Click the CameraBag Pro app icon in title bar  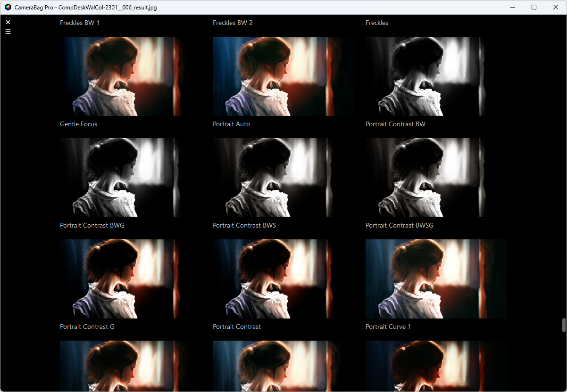[x=8, y=7]
